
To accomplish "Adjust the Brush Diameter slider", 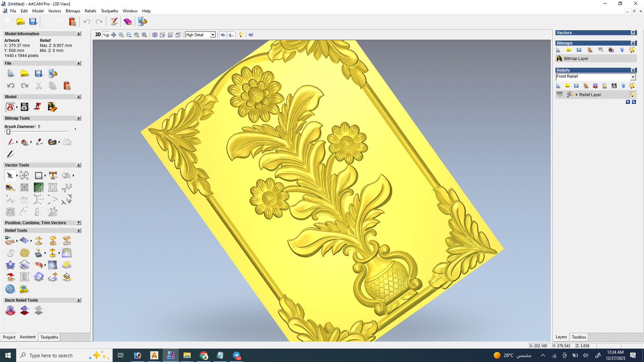I will [8, 132].
